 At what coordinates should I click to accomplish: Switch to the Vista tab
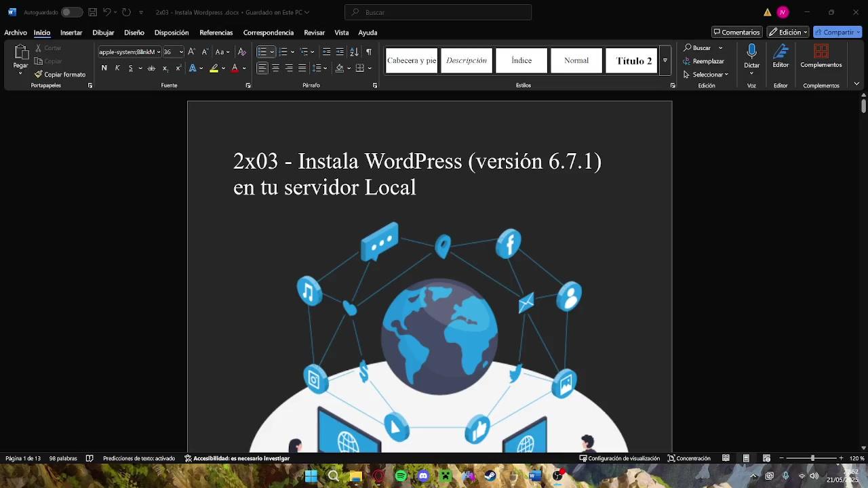point(342,33)
